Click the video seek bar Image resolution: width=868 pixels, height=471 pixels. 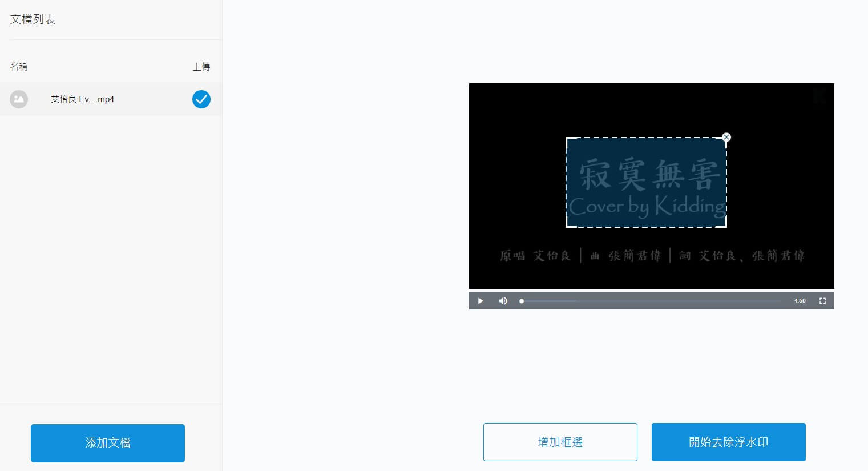click(x=651, y=301)
